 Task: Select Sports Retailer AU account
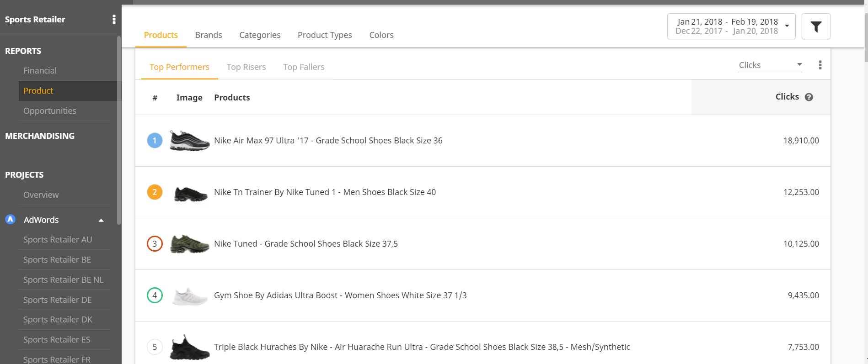(58, 240)
